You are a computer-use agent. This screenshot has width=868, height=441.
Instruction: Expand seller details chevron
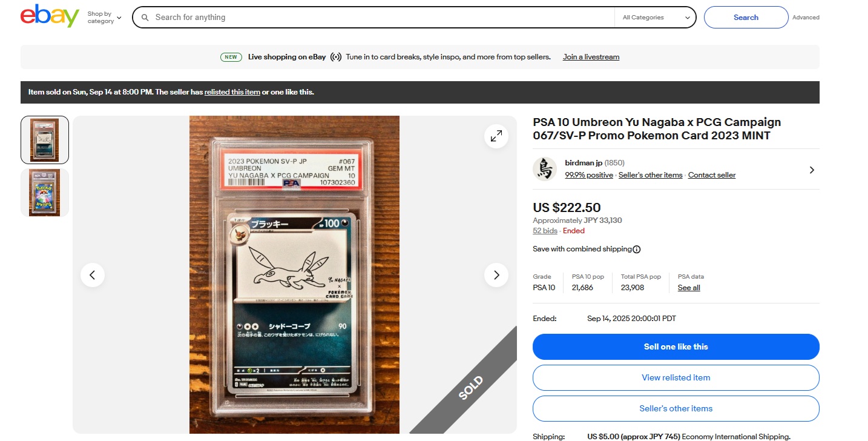point(812,170)
